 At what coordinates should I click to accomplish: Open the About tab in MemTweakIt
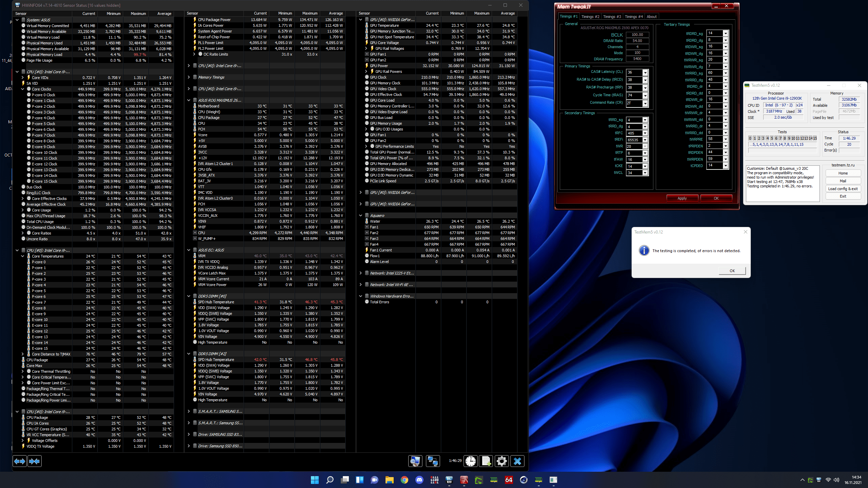coord(652,17)
